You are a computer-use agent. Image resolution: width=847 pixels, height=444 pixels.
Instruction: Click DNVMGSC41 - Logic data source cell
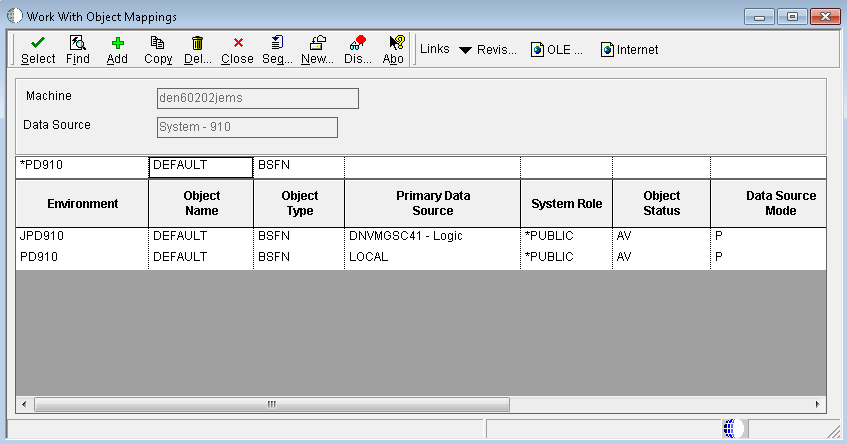(x=433, y=236)
